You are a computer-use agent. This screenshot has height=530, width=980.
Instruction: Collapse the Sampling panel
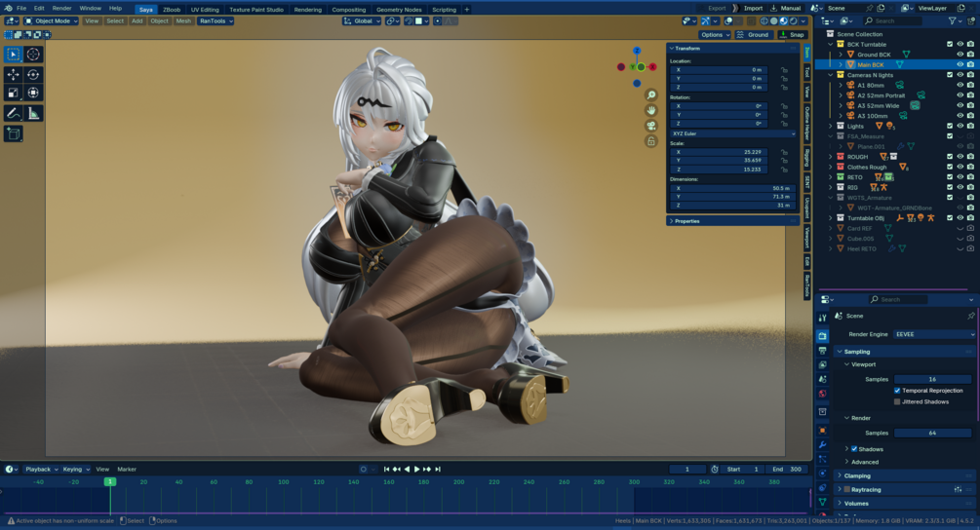click(857, 352)
